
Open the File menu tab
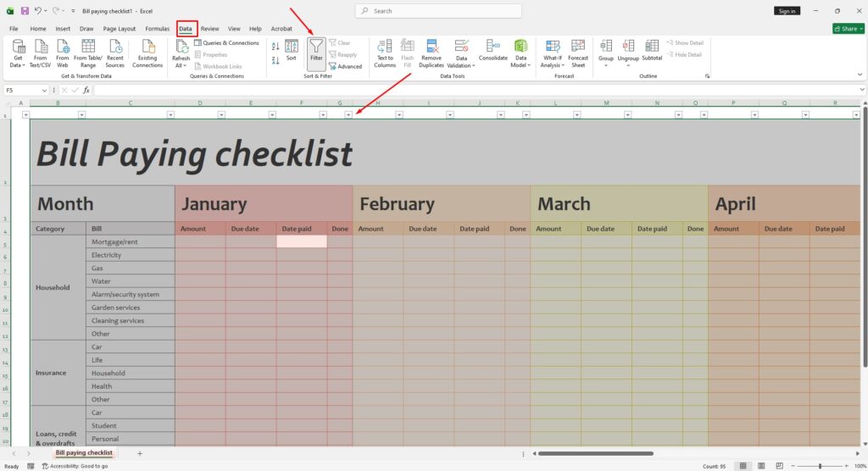tap(14, 29)
